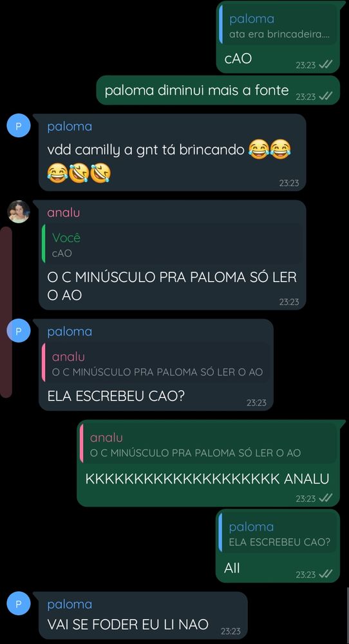Select the 'paloma diminui mais a fonte' bubble

(x=218, y=90)
